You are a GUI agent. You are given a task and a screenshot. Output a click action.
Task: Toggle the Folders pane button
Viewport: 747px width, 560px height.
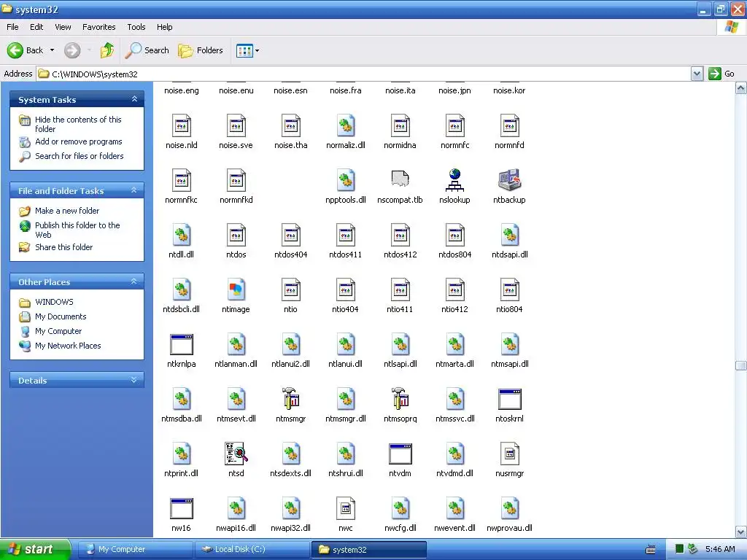(201, 50)
